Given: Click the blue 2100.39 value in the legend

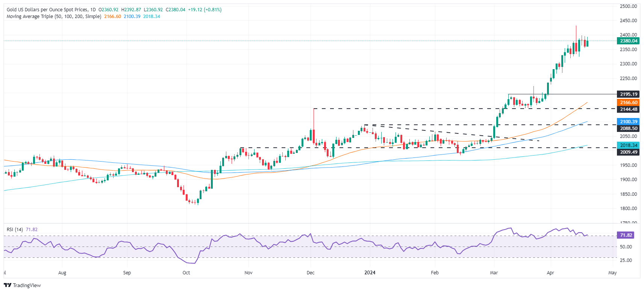Looking at the screenshot, I should click(x=132, y=17).
